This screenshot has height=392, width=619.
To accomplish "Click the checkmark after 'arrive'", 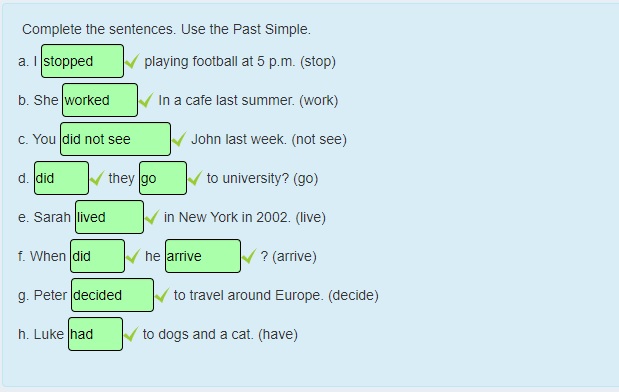I will [249, 257].
